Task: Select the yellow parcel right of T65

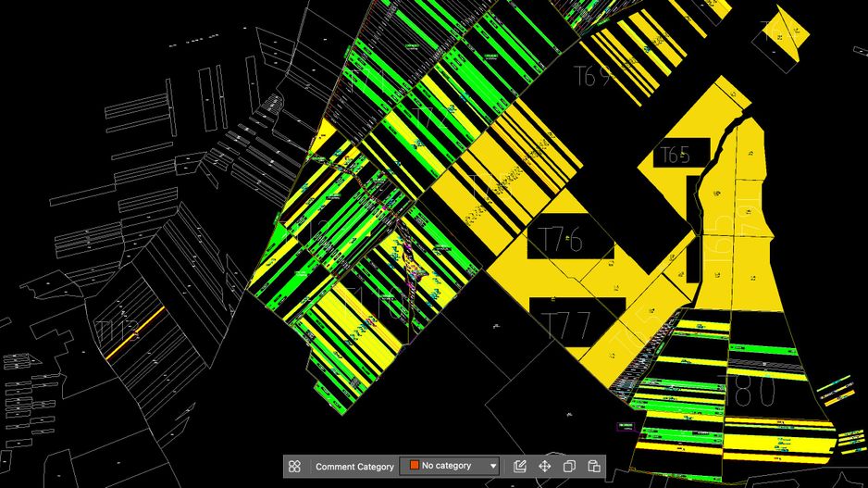Action: [x=748, y=185]
